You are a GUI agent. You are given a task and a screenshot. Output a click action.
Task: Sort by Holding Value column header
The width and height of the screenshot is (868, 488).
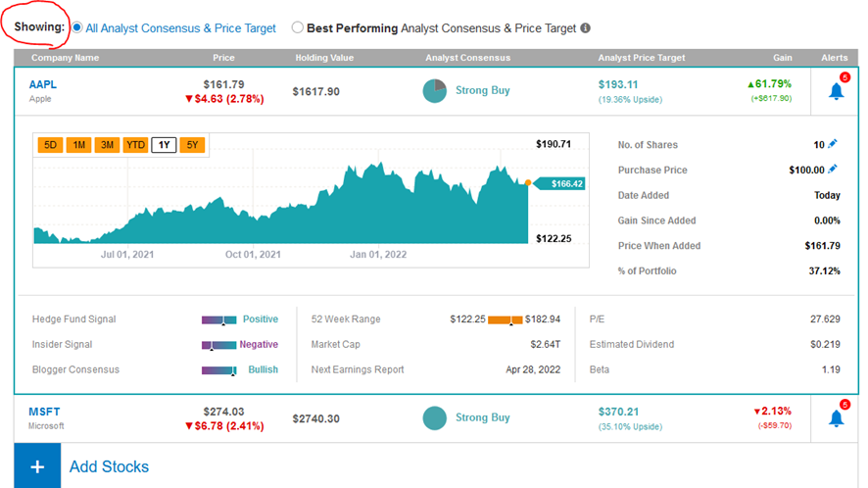point(324,58)
